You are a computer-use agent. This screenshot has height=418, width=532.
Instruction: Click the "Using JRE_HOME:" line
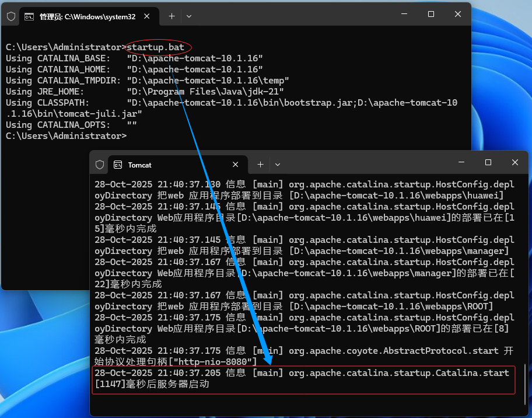click(x=145, y=91)
